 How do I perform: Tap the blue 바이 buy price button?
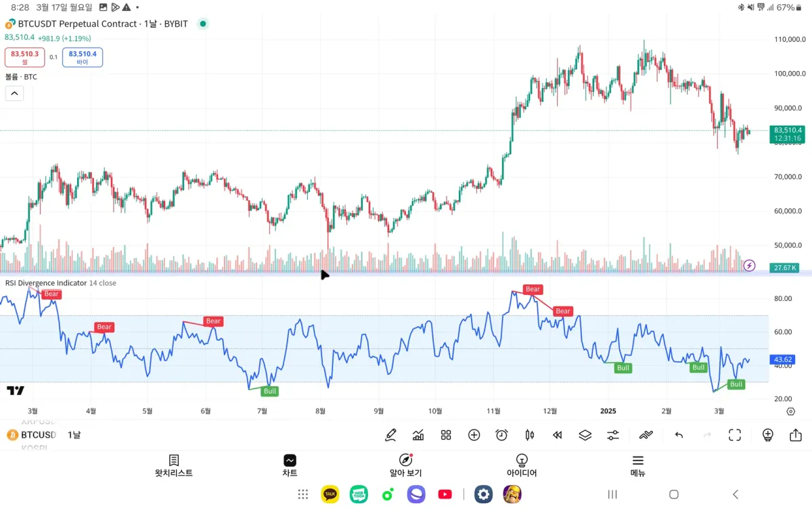point(83,57)
